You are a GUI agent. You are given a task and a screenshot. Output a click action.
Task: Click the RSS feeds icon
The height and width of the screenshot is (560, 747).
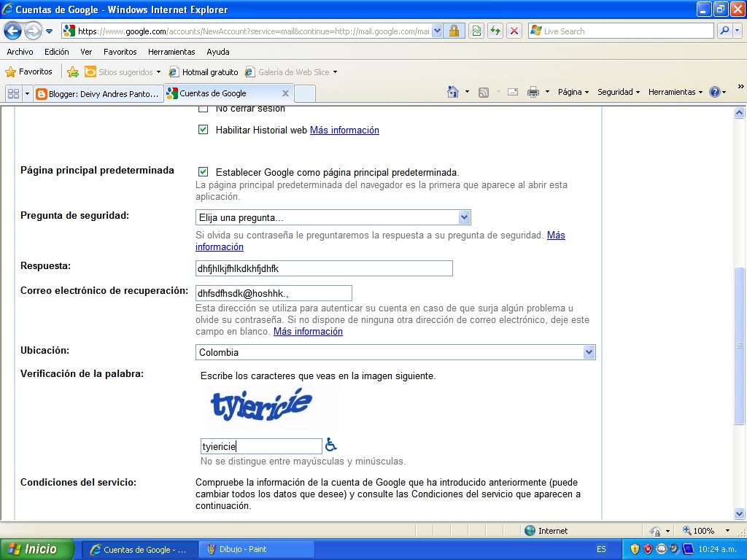point(484,92)
